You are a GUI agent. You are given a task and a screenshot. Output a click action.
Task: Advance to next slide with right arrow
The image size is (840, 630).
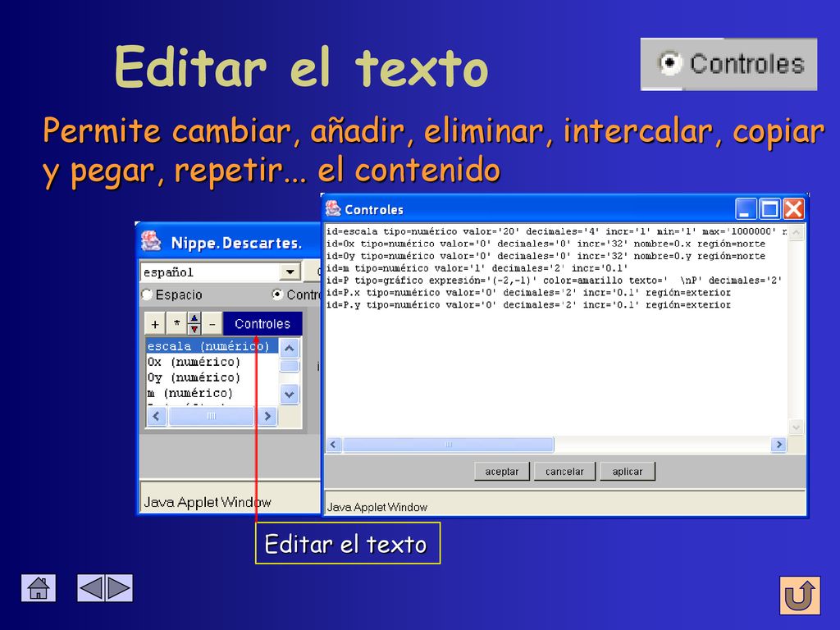coord(119,587)
